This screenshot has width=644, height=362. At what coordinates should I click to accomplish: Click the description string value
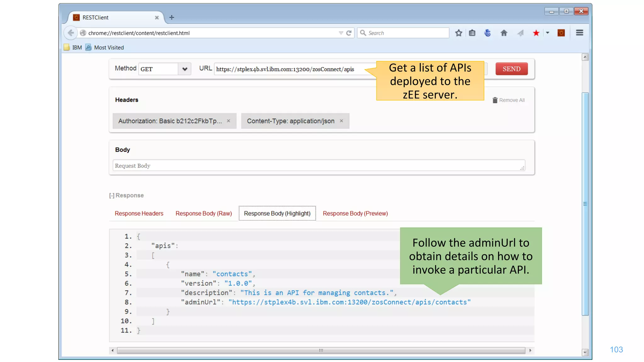[317, 293]
